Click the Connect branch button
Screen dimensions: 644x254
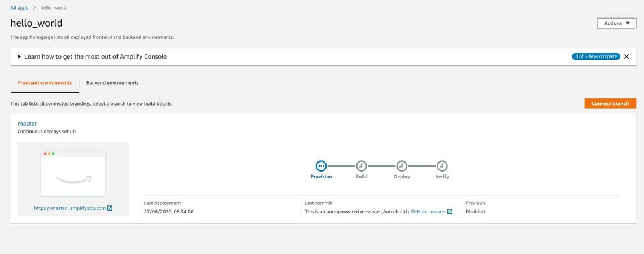pos(610,103)
